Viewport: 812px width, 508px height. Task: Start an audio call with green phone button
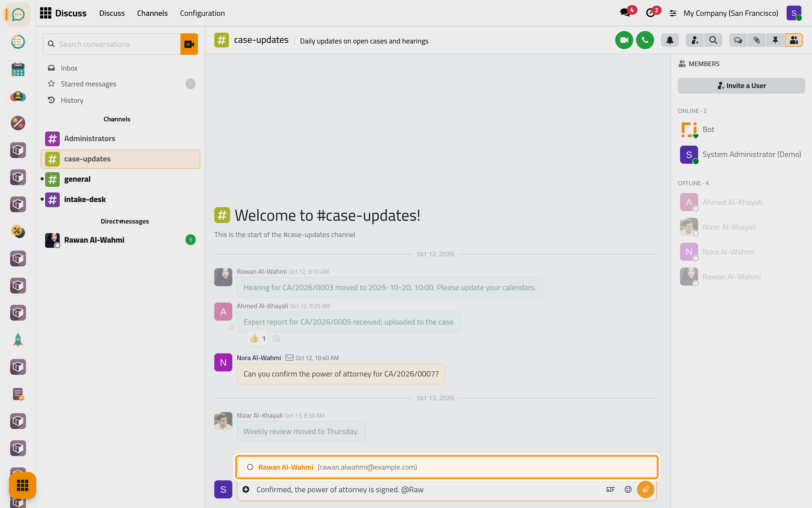click(x=645, y=40)
